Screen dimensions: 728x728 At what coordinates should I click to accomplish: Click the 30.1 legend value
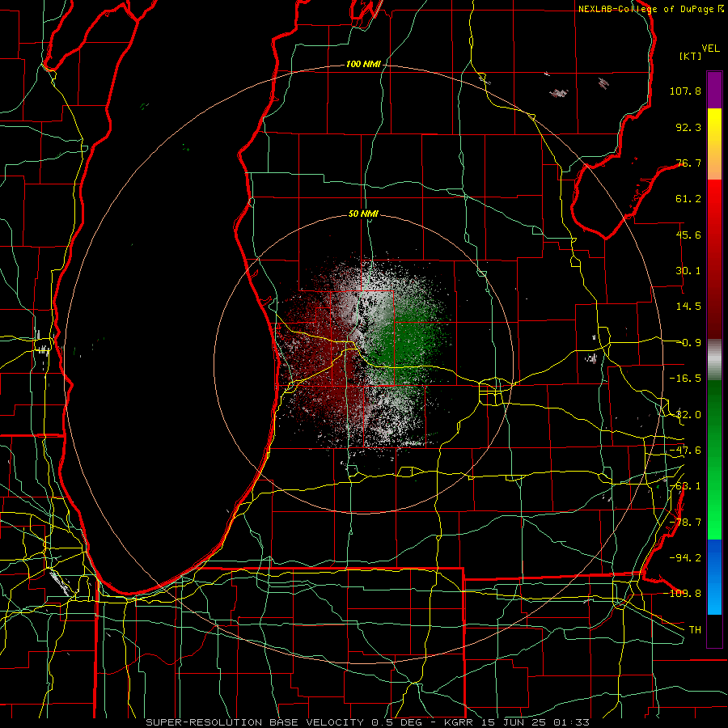[688, 271]
